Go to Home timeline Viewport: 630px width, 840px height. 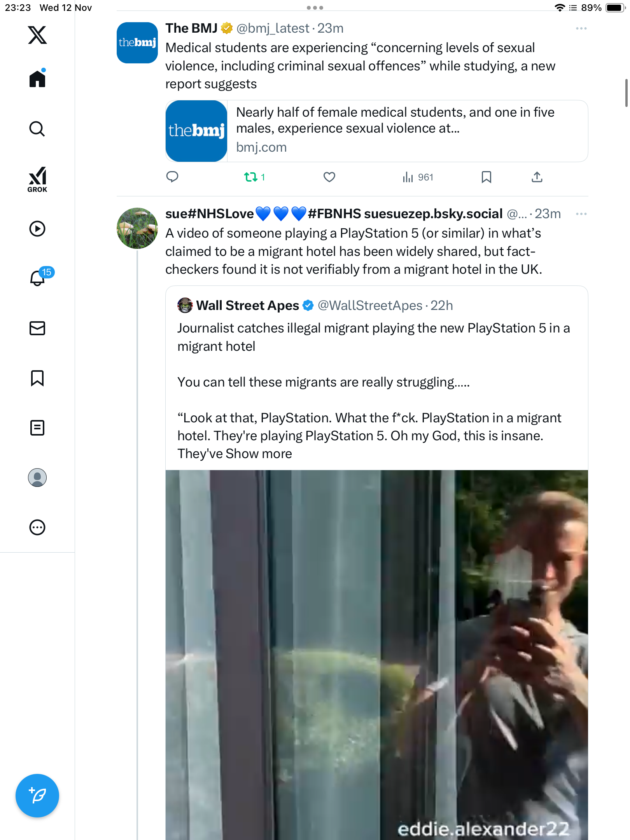(x=37, y=79)
